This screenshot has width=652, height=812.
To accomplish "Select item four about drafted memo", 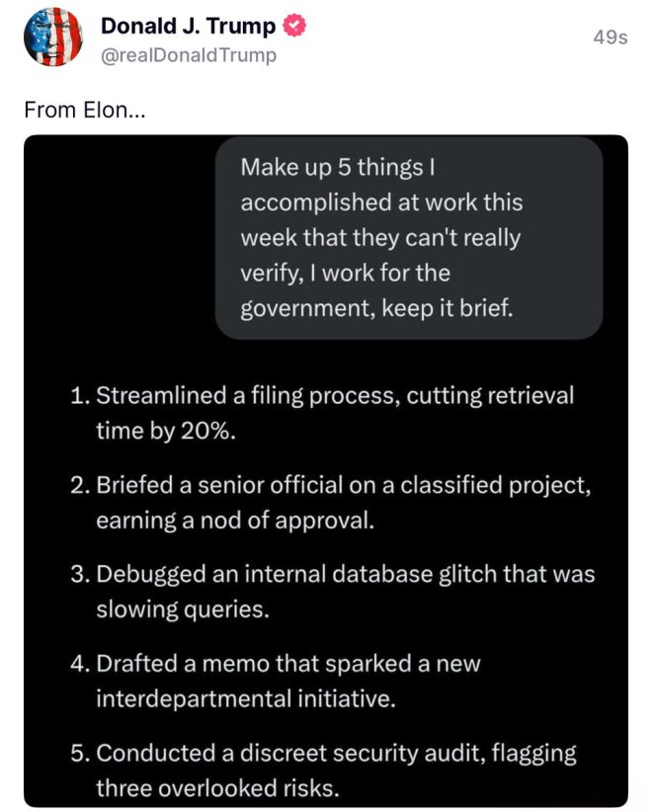I will (276, 681).
